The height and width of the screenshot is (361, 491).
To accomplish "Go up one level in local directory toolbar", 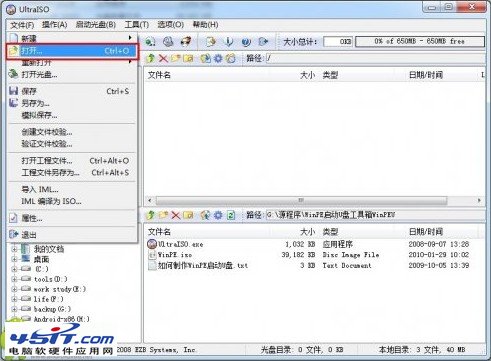I will (151, 215).
